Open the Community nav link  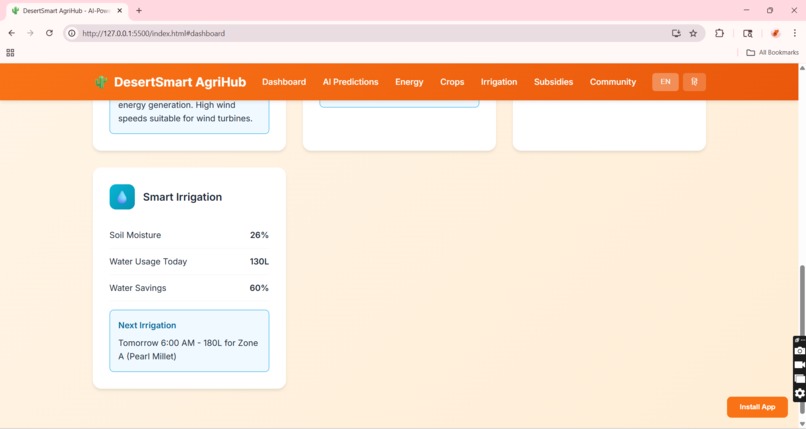613,82
